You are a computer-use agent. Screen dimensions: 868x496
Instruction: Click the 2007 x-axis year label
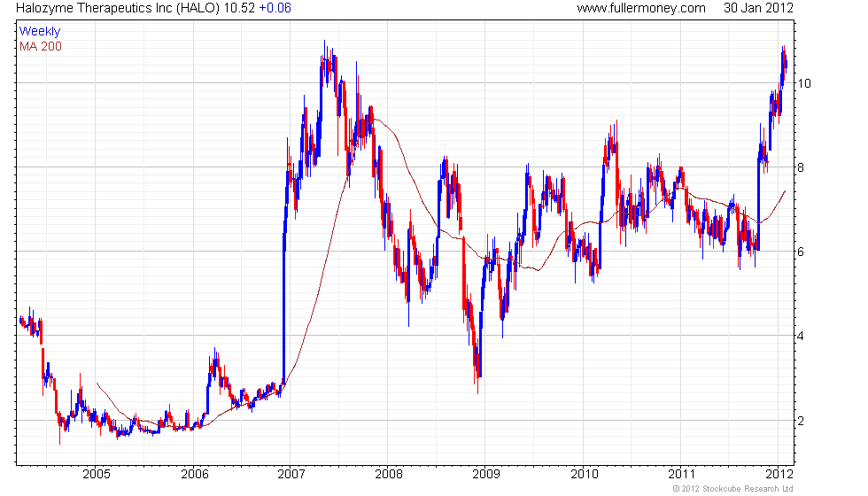click(x=291, y=474)
